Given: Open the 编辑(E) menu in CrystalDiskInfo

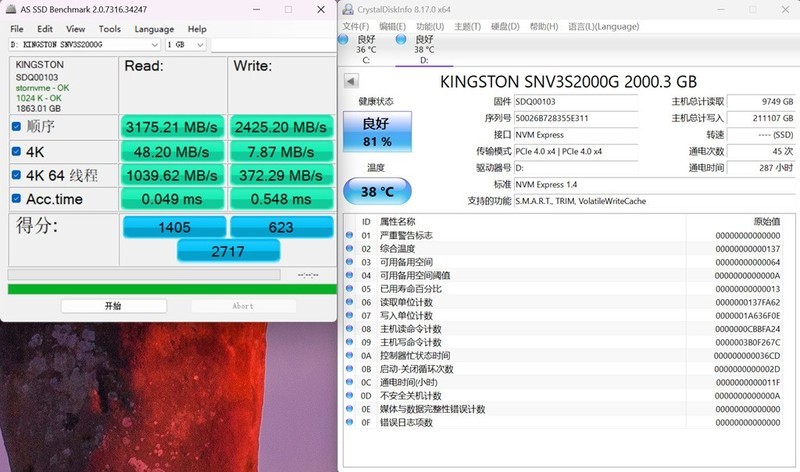Looking at the screenshot, I should tap(392, 27).
